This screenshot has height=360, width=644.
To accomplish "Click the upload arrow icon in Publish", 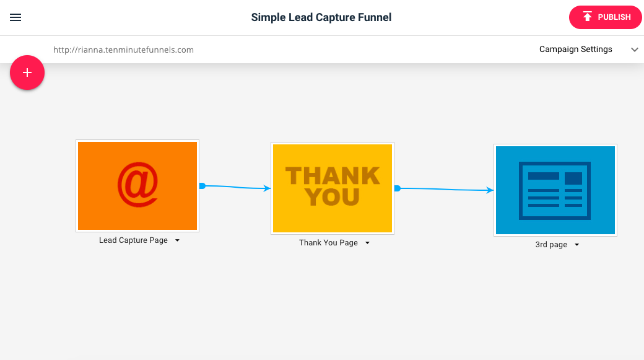I will pos(587,17).
